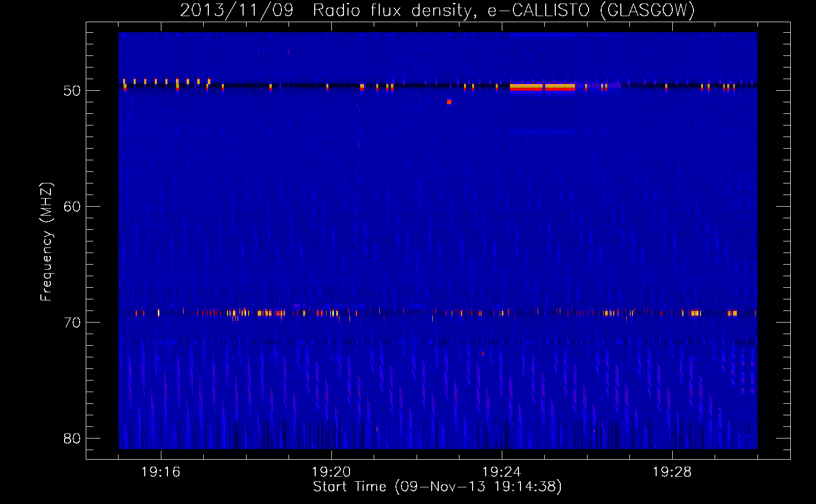Click the 19:16 time tick label
Screen dimensions: 816x504
(x=161, y=472)
